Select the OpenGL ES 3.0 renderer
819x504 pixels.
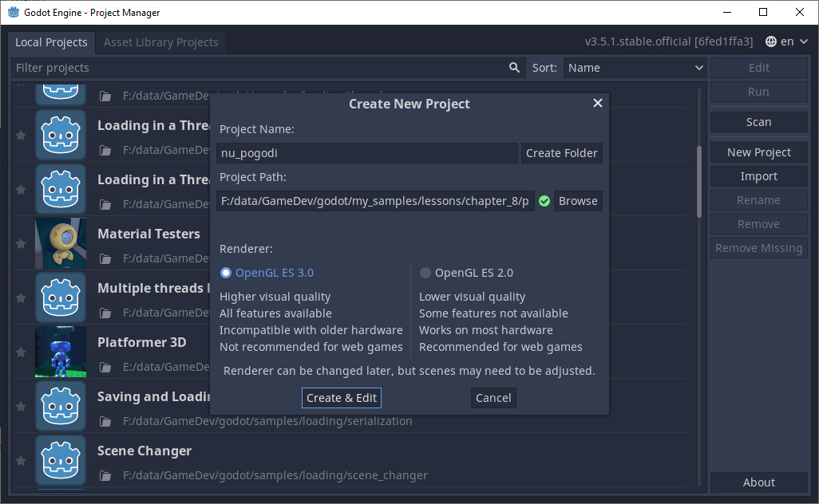pyautogui.click(x=267, y=273)
